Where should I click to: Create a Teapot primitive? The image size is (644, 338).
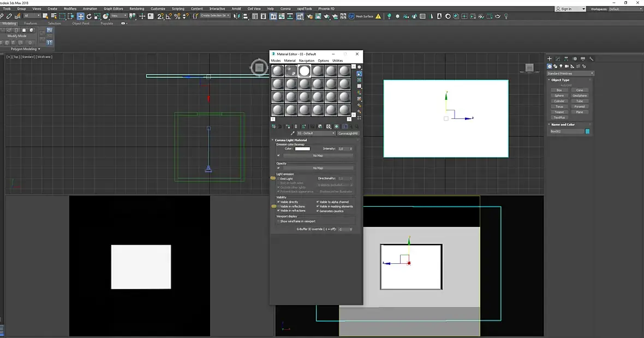(x=559, y=112)
